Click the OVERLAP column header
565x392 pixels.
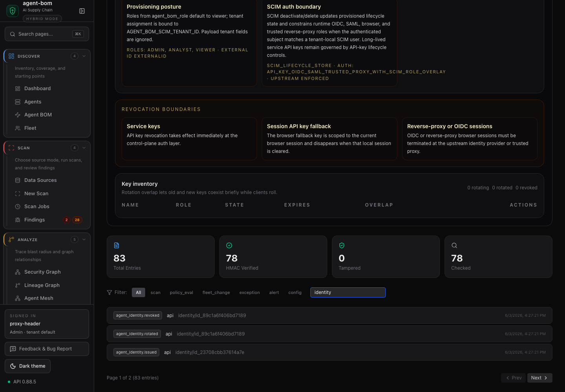pyautogui.click(x=379, y=205)
